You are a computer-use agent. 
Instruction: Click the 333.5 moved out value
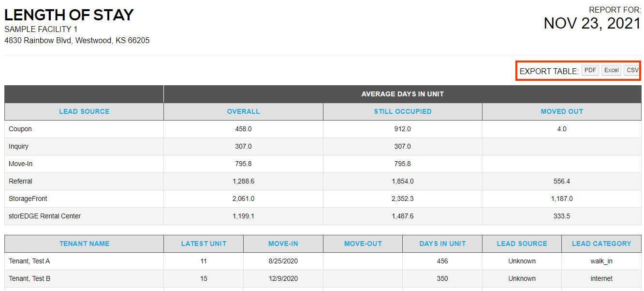(x=562, y=216)
